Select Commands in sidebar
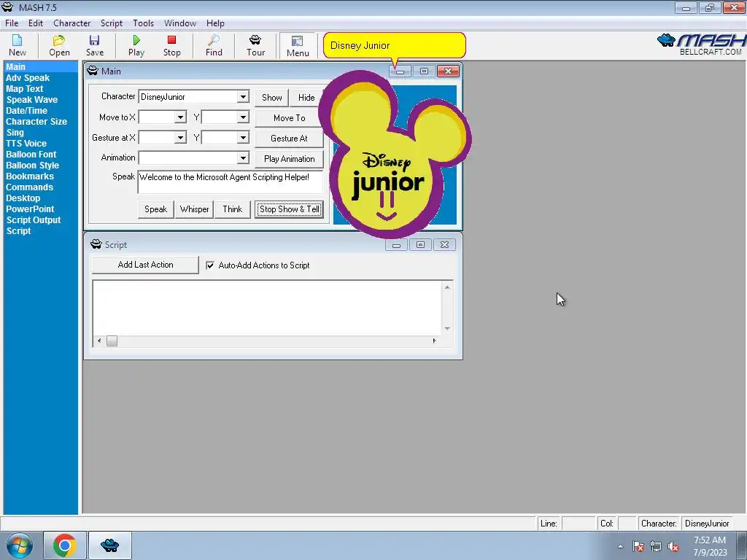747x560 pixels. coord(29,187)
